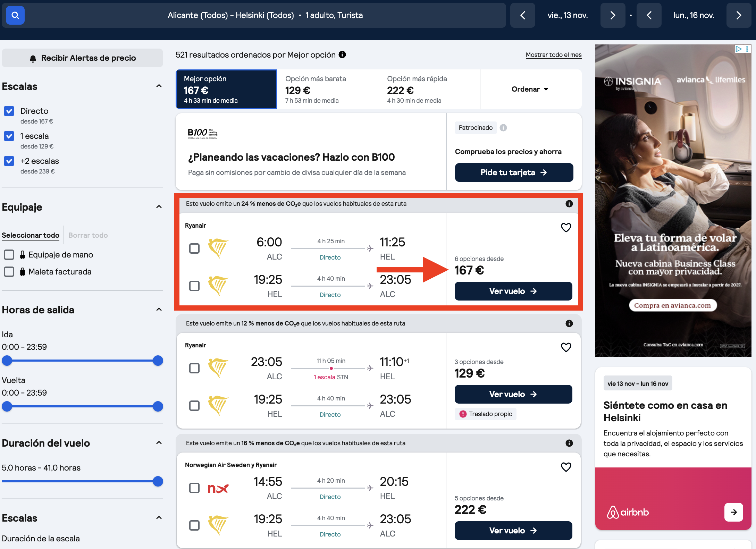Uncheck the 1 escala filter
The width and height of the screenshot is (756, 549).
[x=9, y=136]
